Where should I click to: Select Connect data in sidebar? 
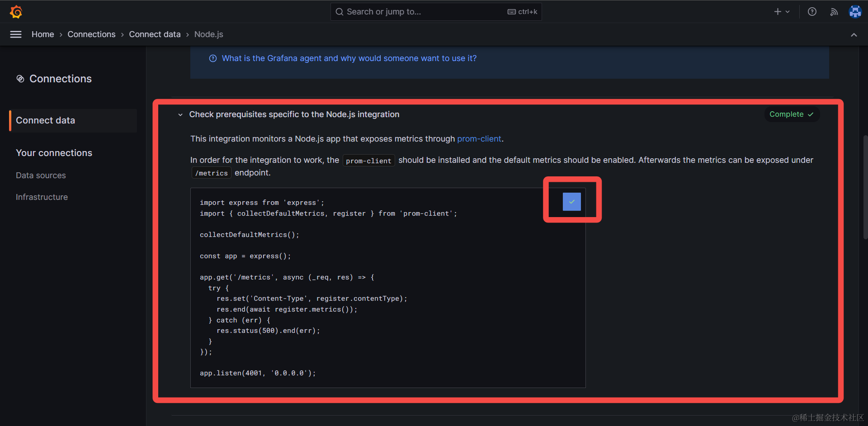tap(45, 120)
